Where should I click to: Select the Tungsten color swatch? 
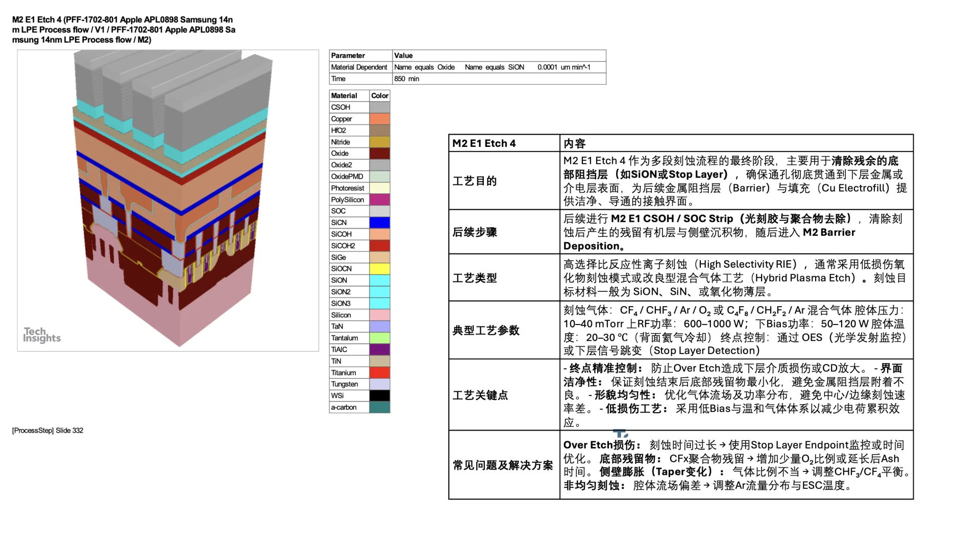(380, 384)
